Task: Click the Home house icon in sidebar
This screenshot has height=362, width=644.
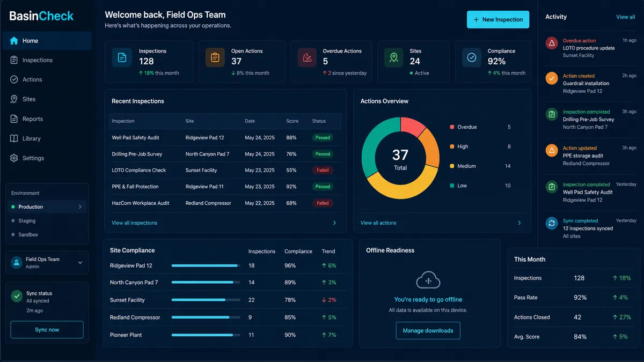Action: [14, 41]
